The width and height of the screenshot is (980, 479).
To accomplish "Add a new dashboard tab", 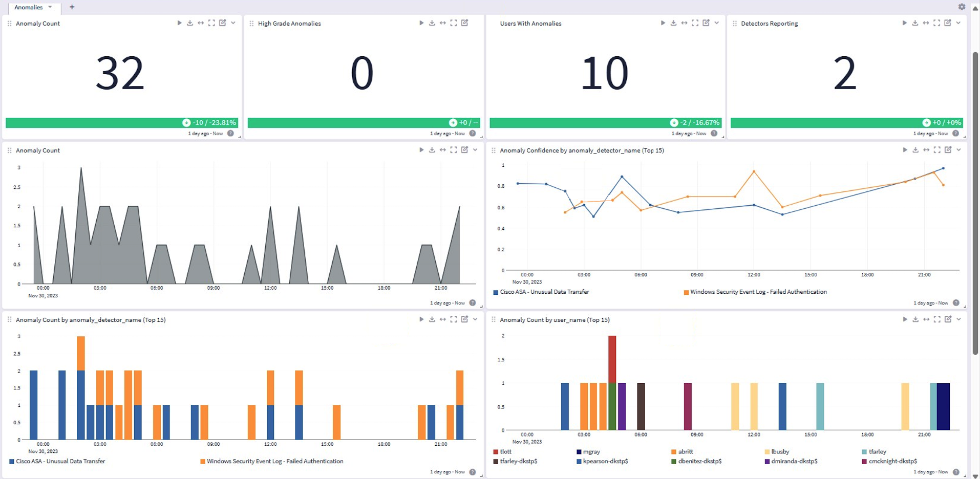I will tap(72, 7).
